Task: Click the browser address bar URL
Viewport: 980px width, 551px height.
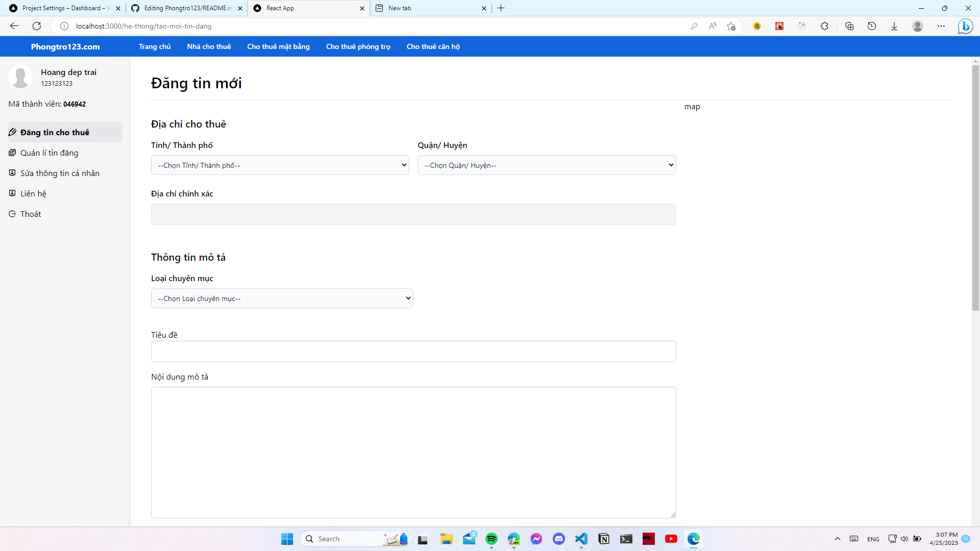Action: (x=143, y=26)
